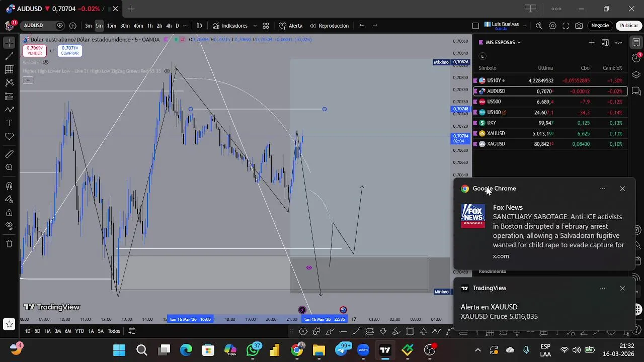Click the Publicar button
The width and height of the screenshot is (644, 362).
click(x=629, y=26)
